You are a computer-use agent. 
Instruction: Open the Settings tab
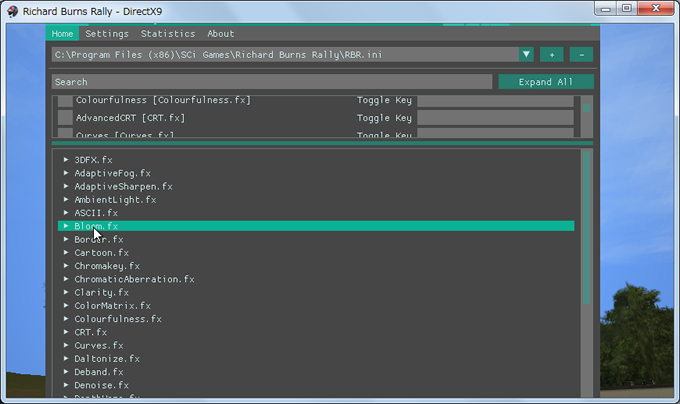107,34
